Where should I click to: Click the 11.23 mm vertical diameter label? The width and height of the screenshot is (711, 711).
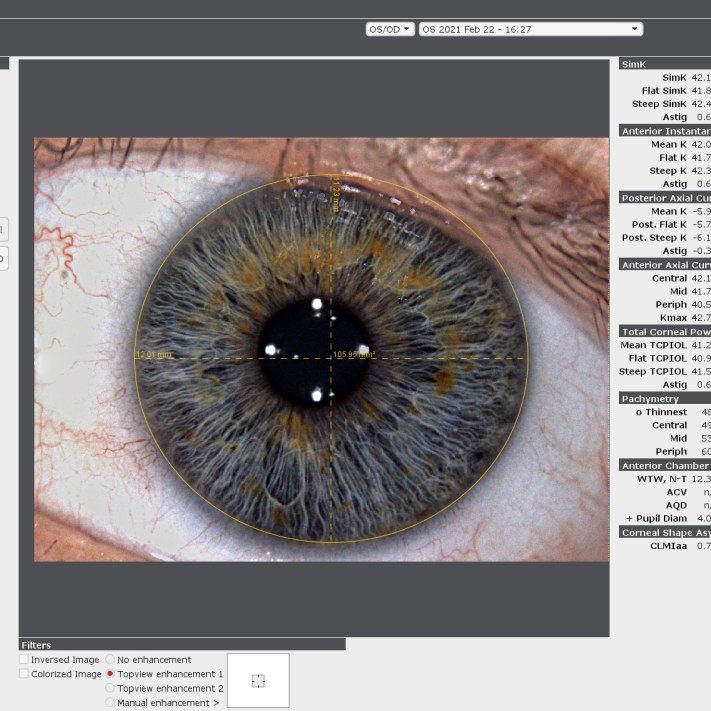(336, 194)
